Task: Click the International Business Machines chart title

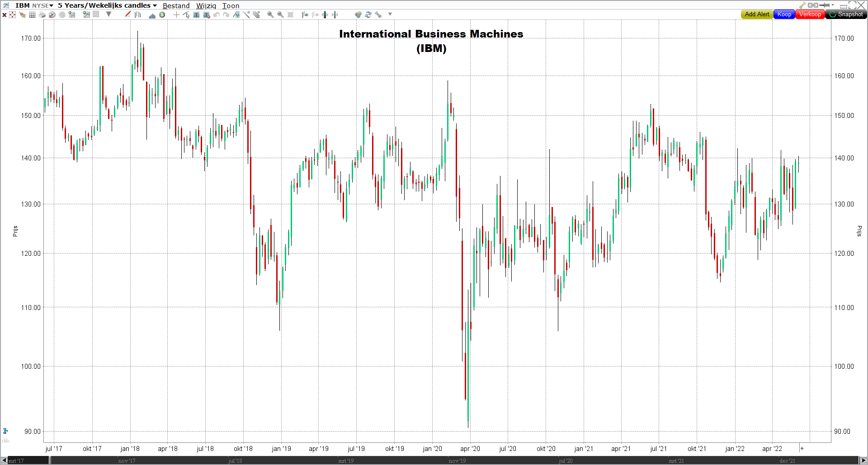Action: (431, 41)
